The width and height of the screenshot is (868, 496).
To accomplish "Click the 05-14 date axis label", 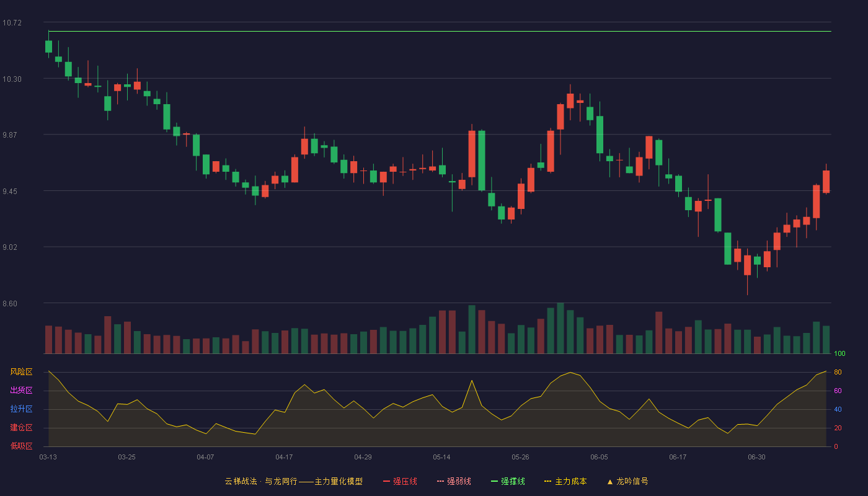I will [x=441, y=457].
